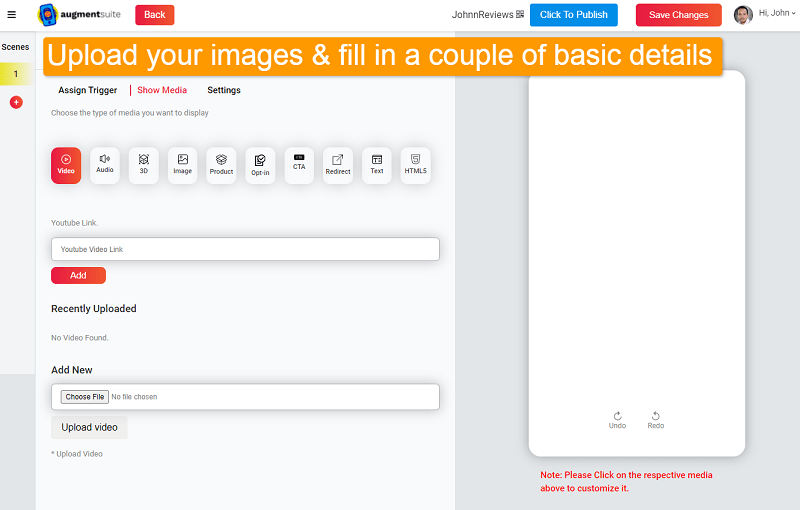Image resolution: width=800 pixels, height=510 pixels.
Task: Select the CTA media type
Action: click(299, 165)
